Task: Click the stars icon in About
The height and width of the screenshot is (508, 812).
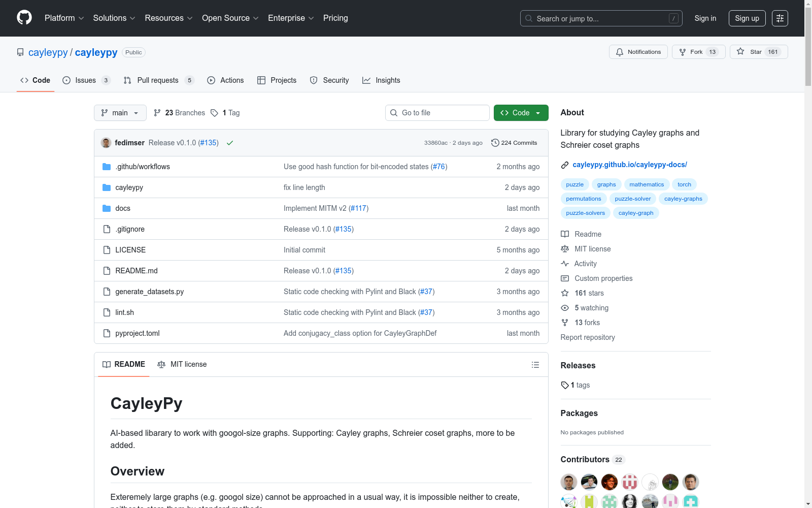Action: click(565, 293)
